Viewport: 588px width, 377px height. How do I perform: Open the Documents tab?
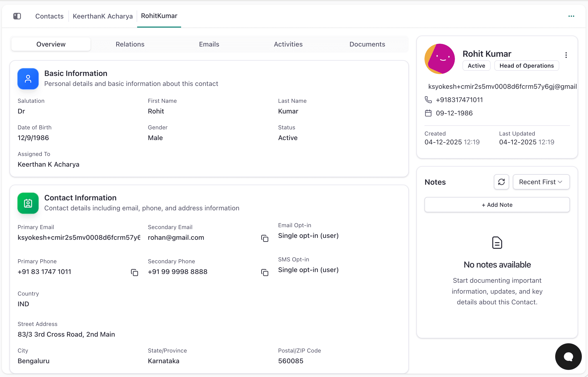tap(367, 44)
